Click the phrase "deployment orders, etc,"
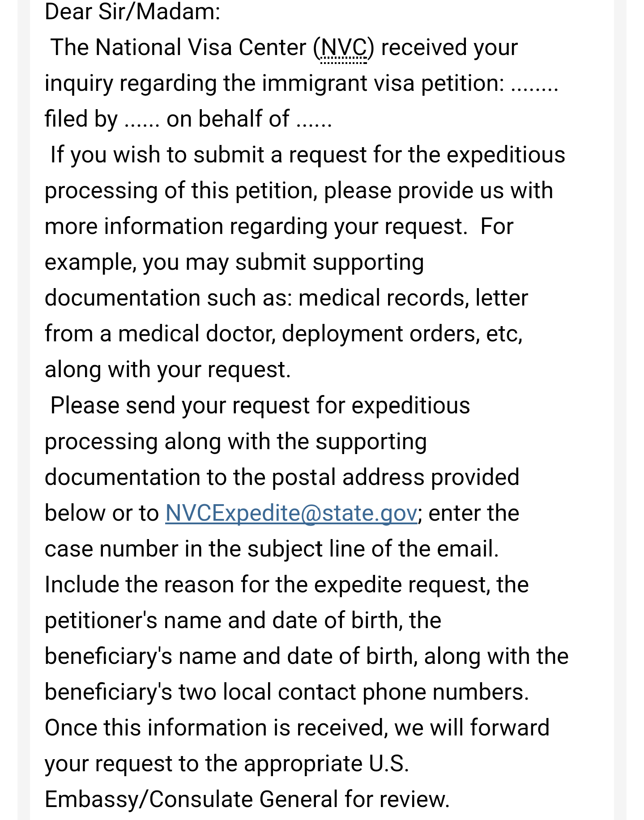 click(402, 334)
